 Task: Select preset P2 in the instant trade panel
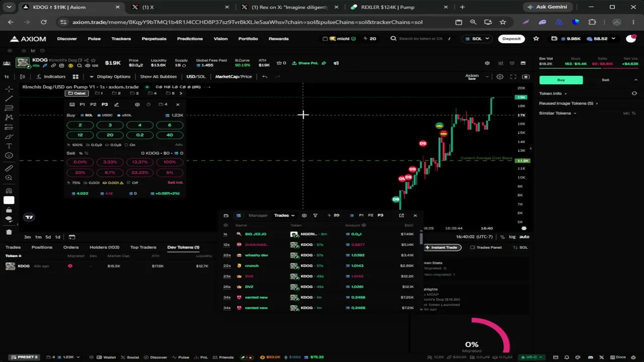pos(93,105)
